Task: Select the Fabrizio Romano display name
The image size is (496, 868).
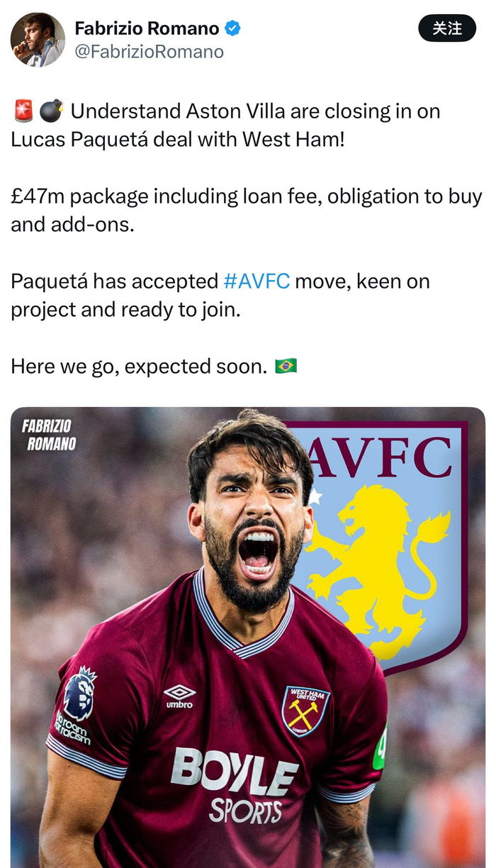Action: click(x=147, y=28)
